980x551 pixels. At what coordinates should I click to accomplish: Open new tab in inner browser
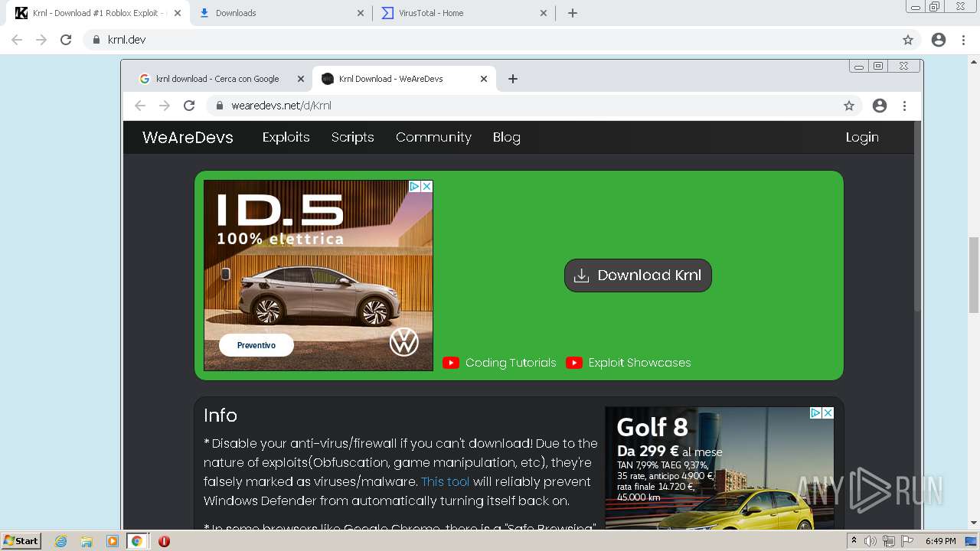tap(513, 79)
